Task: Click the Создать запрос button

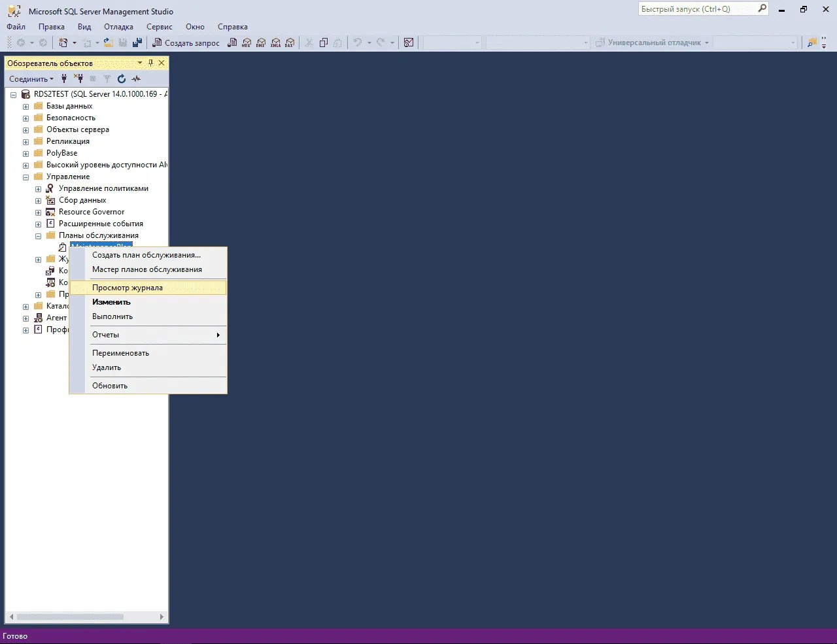Action: [x=186, y=43]
